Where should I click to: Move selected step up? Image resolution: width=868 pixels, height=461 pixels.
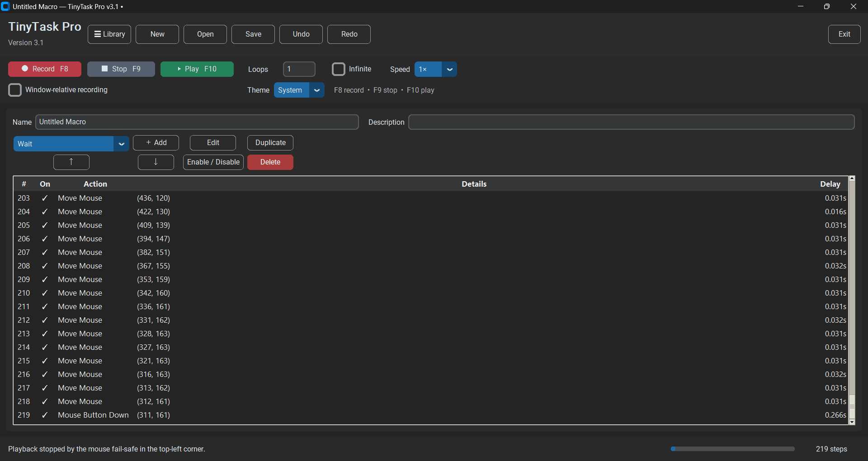tap(71, 162)
